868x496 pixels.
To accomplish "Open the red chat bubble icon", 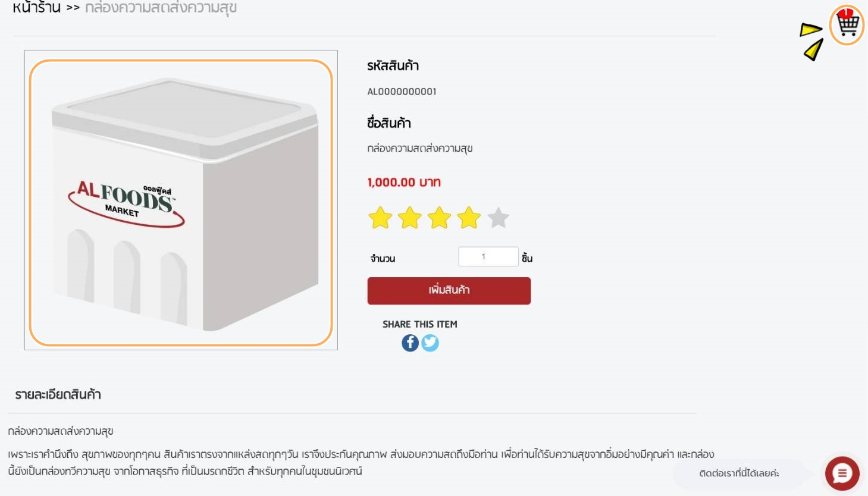I will (842, 473).
